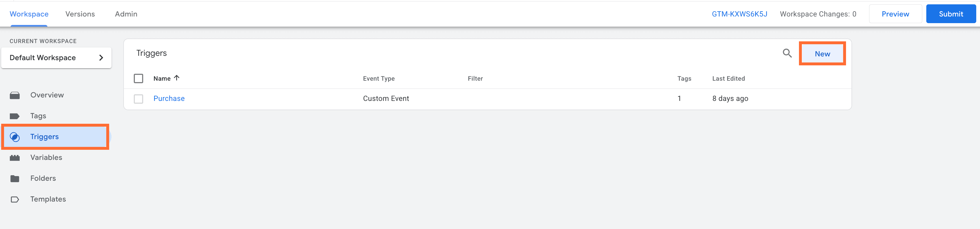
Task: Click the blue Submit button
Action: (951, 14)
